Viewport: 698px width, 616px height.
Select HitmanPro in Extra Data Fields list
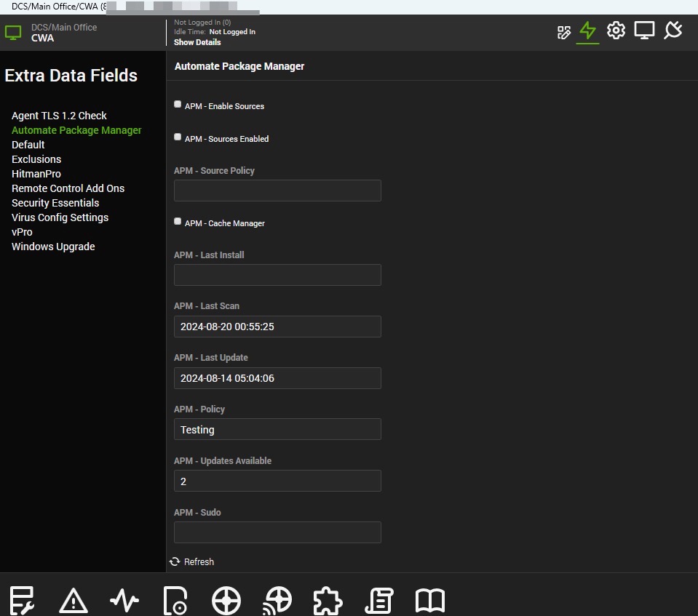pyautogui.click(x=36, y=174)
